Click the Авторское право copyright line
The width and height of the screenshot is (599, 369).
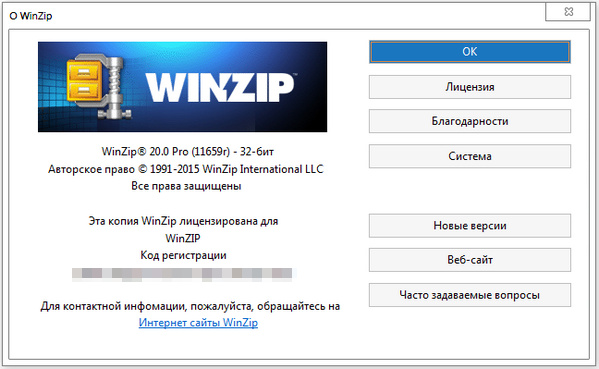(186, 169)
